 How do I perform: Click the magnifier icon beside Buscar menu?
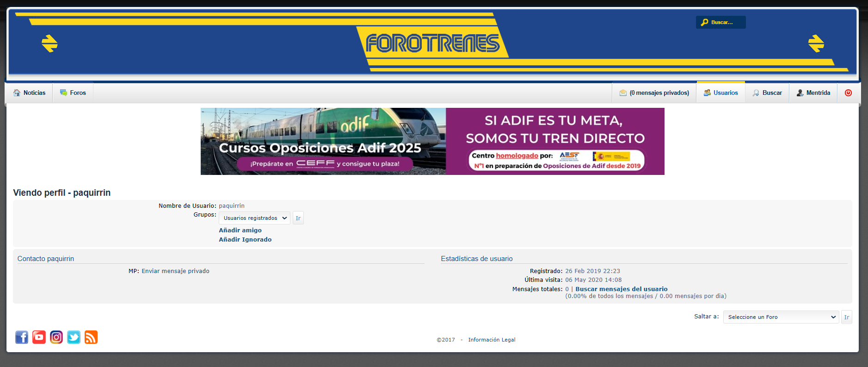tap(756, 93)
